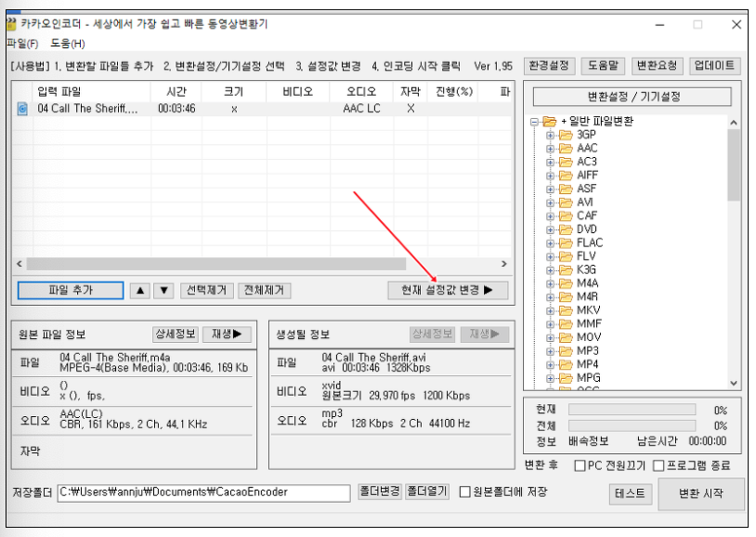Click the format tree vertical scrollbar down arrow

pos(734,383)
